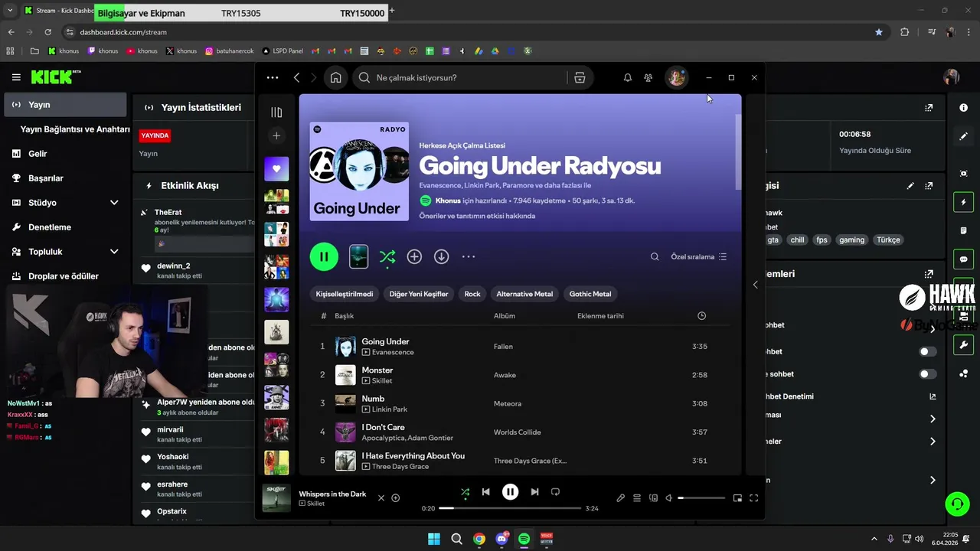
Task: Open Kick dashboard hamburger menu
Action: 16,77
